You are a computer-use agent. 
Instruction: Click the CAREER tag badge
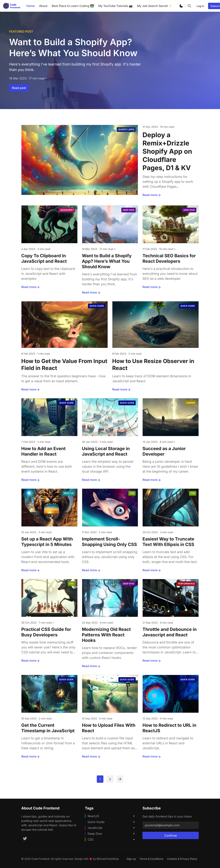190,403
